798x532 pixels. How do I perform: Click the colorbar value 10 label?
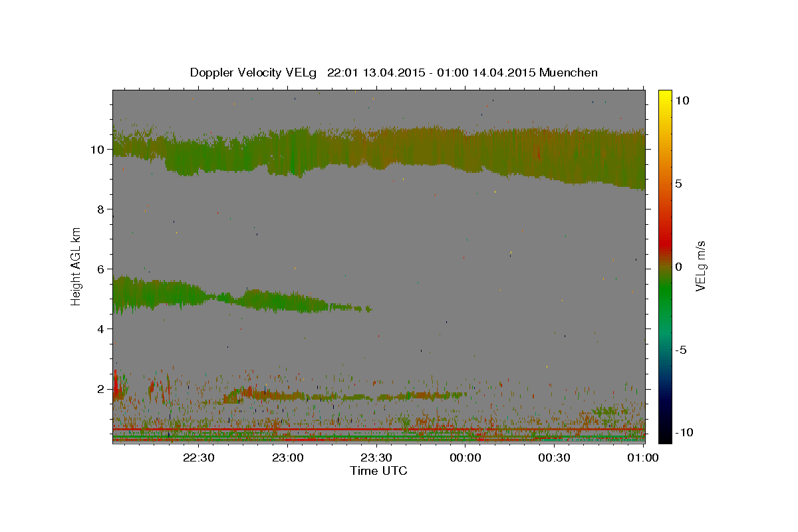682,100
